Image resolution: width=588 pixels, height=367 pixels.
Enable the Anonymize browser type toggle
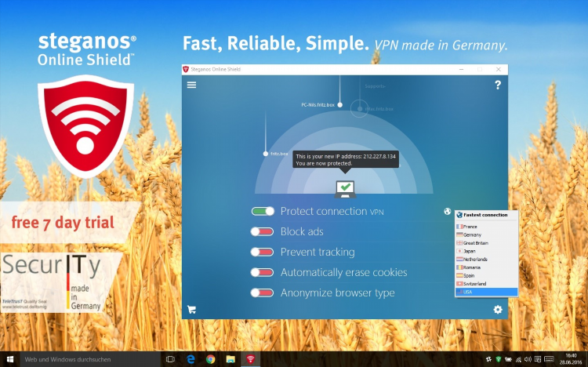click(x=262, y=293)
